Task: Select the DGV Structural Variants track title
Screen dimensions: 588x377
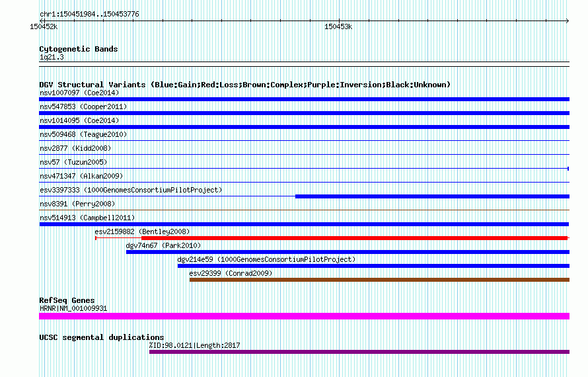Action: pos(245,85)
